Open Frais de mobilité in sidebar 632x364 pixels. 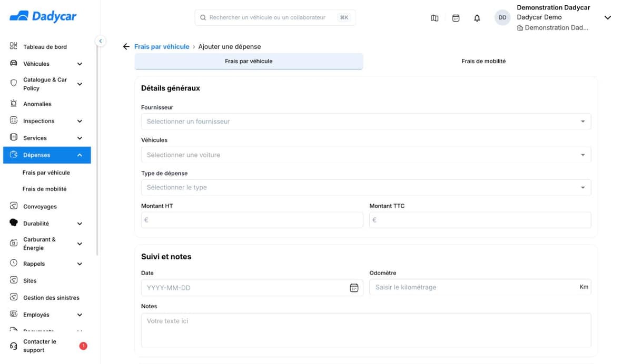point(44,189)
